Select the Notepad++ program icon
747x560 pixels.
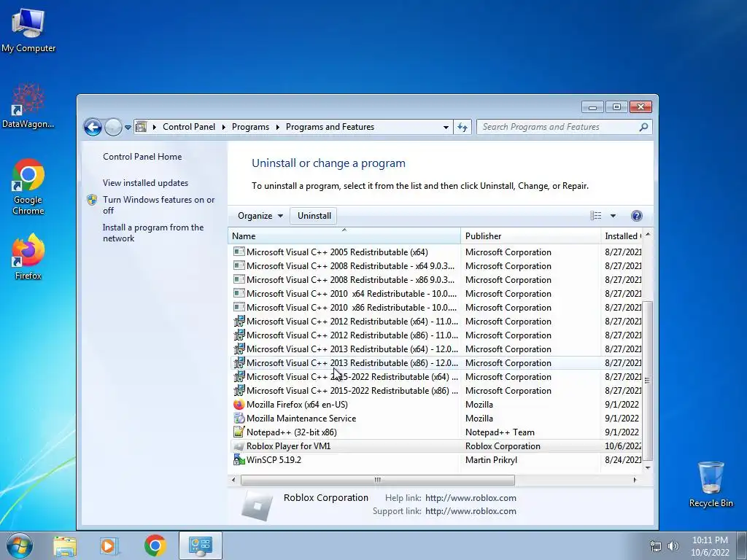(239, 432)
